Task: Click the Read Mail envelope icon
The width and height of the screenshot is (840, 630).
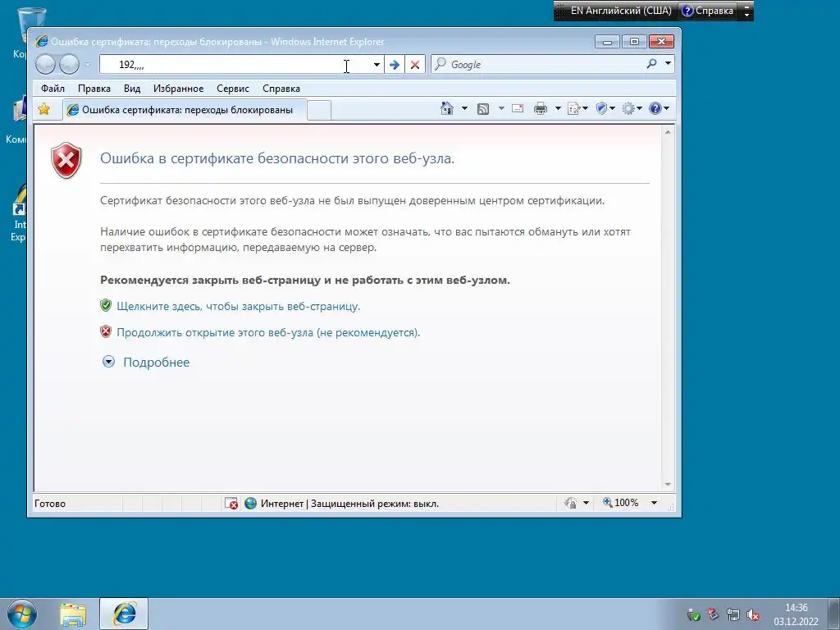Action: click(x=518, y=108)
